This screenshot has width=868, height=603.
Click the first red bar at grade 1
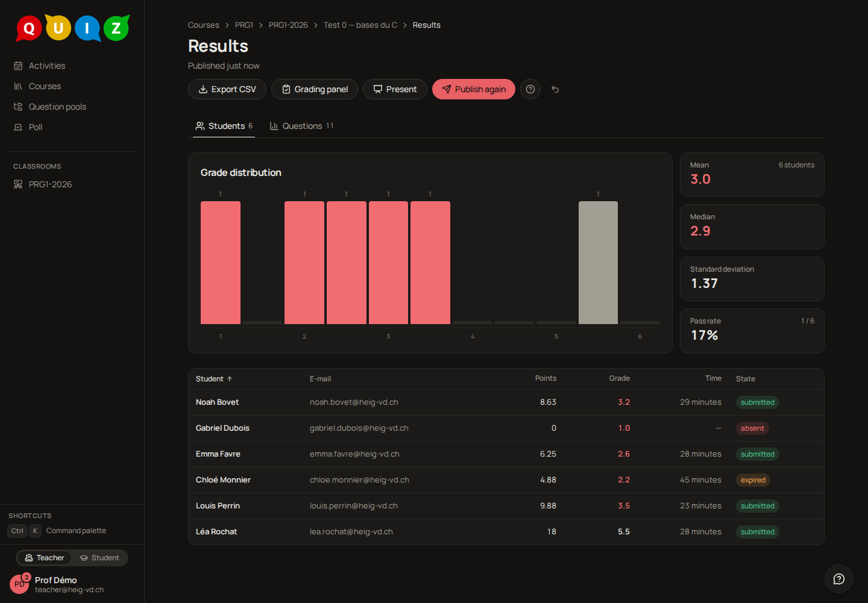pos(221,263)
